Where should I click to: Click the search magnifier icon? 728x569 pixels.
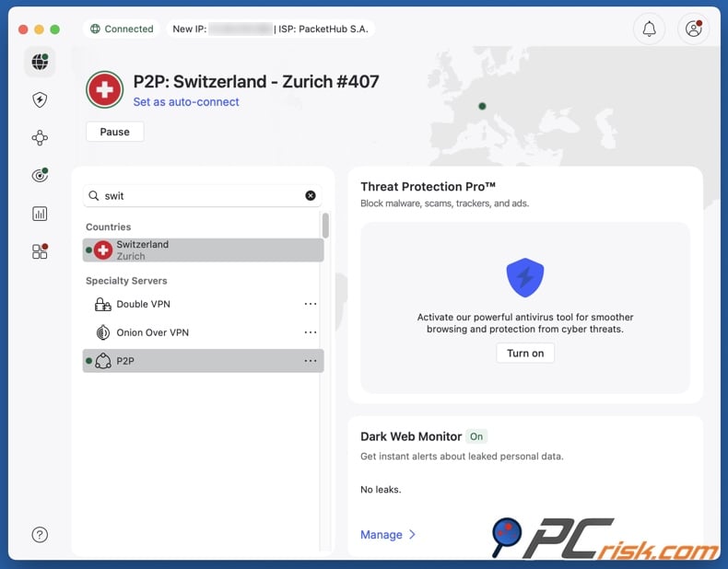coord(94,196)
